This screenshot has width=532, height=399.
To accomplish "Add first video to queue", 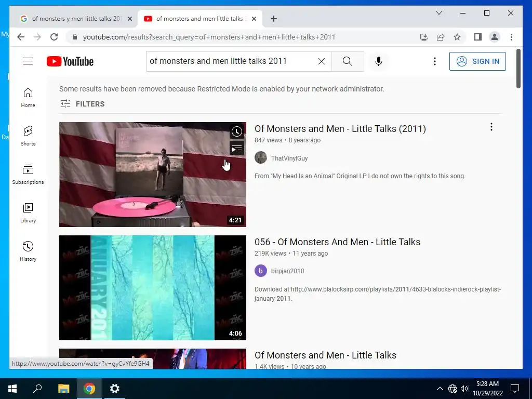I will pyautogui.click(x=237, y=148).
